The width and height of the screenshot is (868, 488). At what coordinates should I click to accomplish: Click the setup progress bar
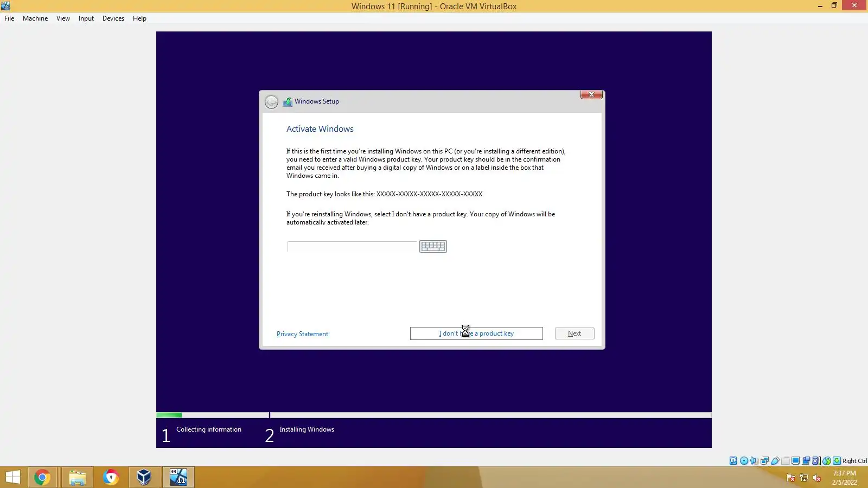(x=434, y=415)
